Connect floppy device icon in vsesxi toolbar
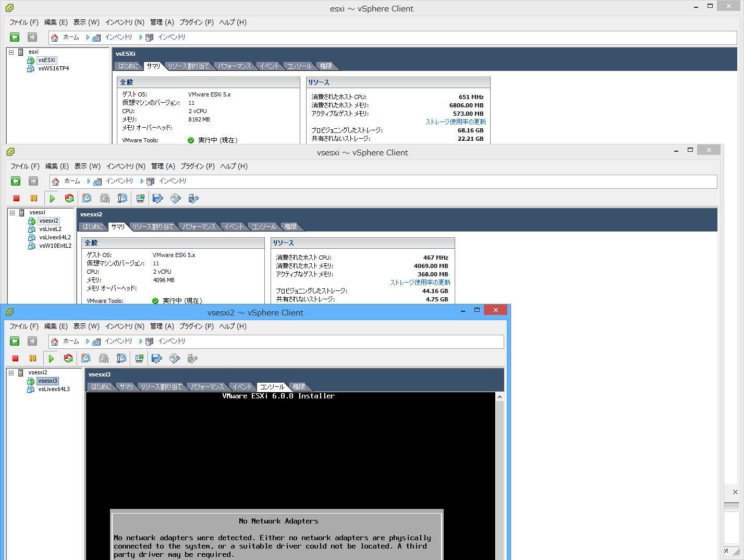 point(158,198)
